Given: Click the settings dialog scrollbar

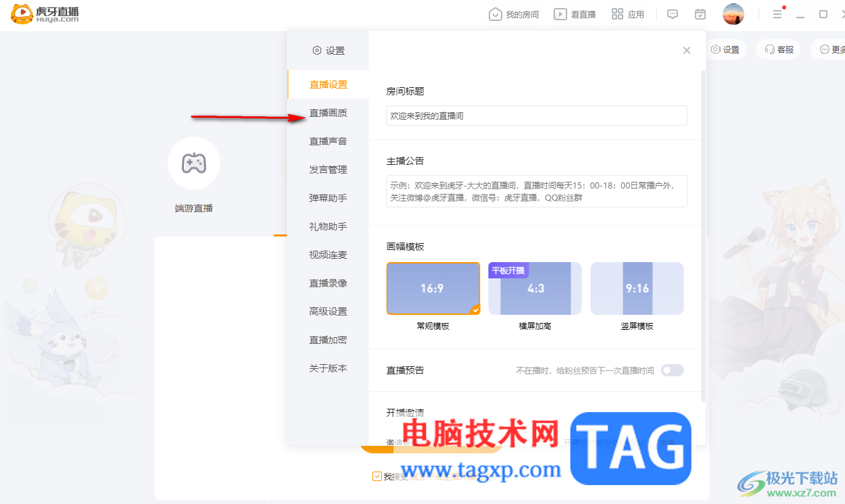Looking at the screenshot, I should pyautogui.click(x=703, y=236).
